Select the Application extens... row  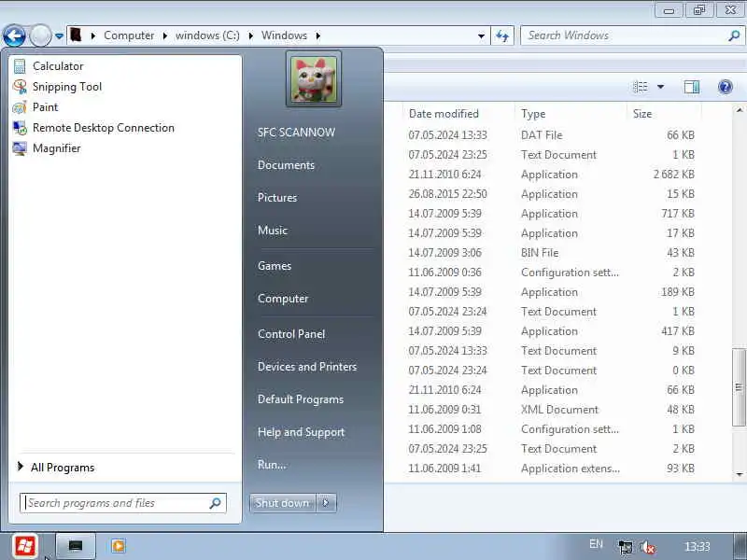(x=551, y=469)
